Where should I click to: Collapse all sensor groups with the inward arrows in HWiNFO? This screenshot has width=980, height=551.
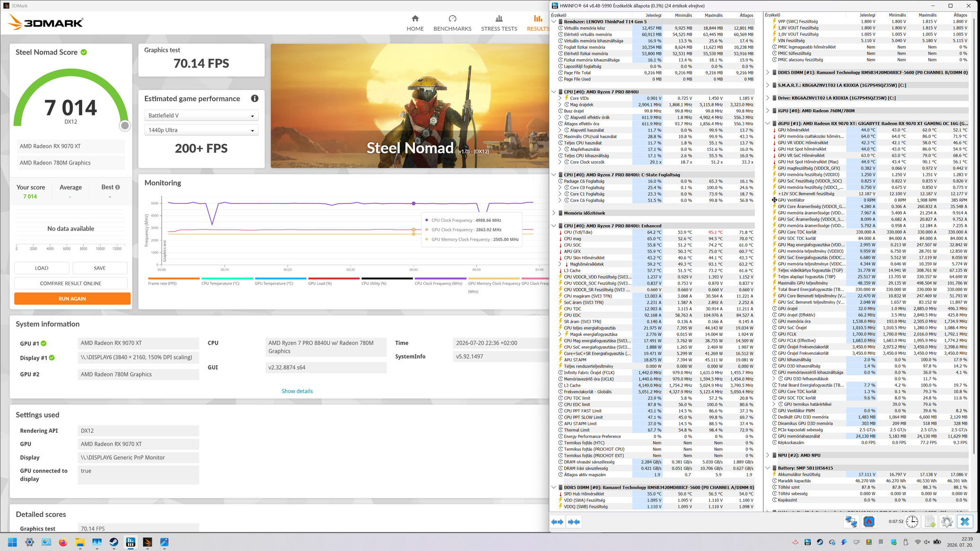(x=574, y=522)
